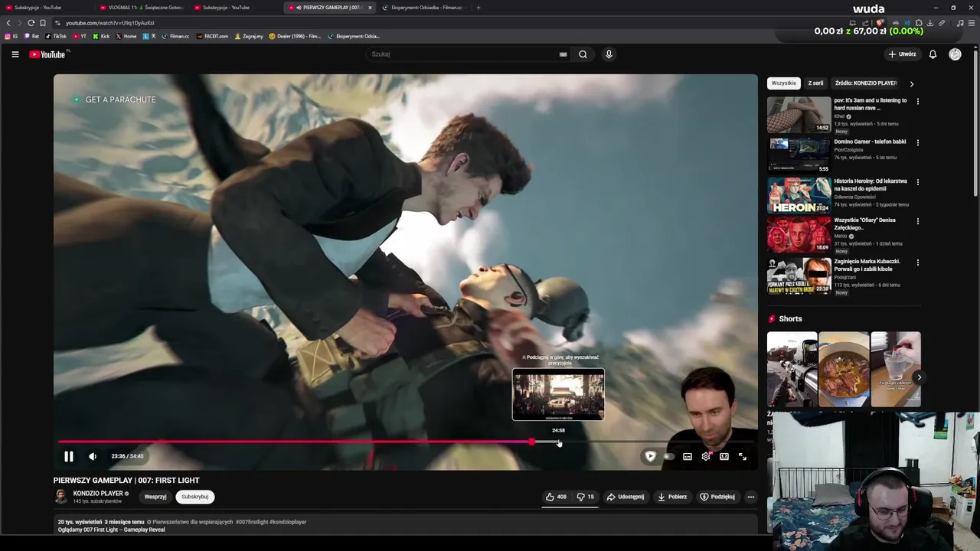
Task: Bookmark this page using the bookmark icon
Action: (x=43, y=23)
